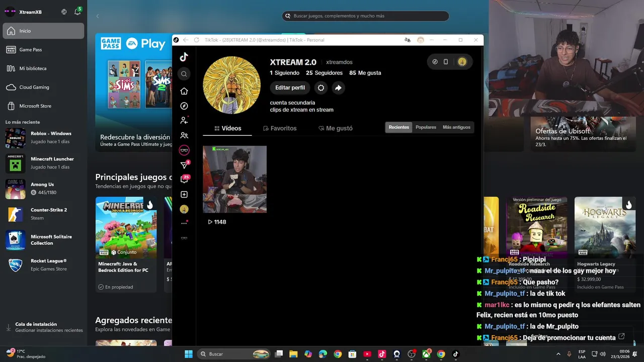Switch to Me gustó tab
This screenshot has width=644, height=362.
(x=336, y=128)
